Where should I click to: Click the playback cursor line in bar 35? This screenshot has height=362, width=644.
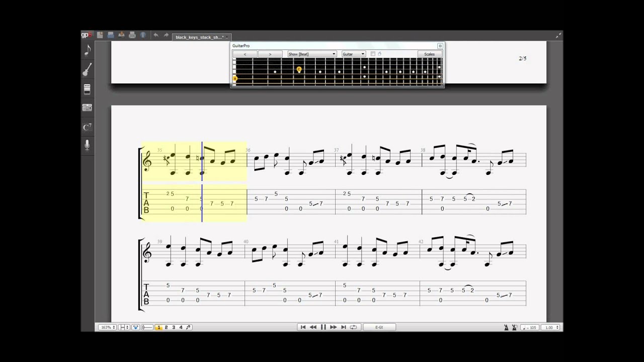(202, 182)
